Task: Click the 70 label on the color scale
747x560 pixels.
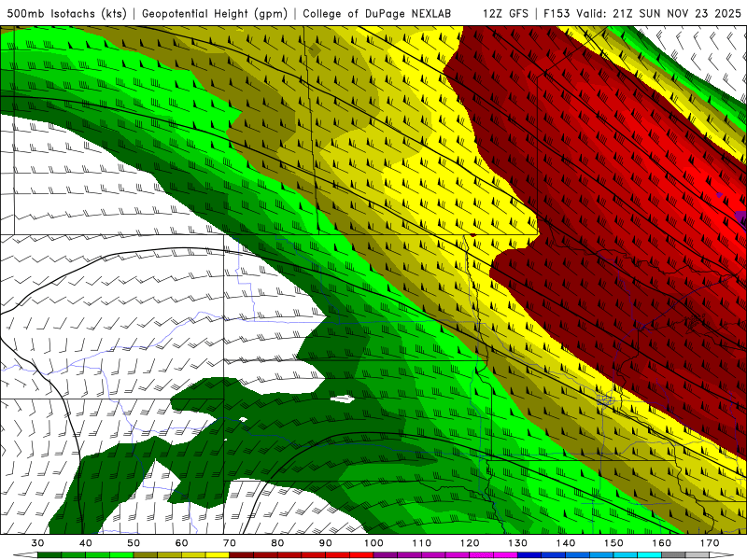Action: coord(230,543)
